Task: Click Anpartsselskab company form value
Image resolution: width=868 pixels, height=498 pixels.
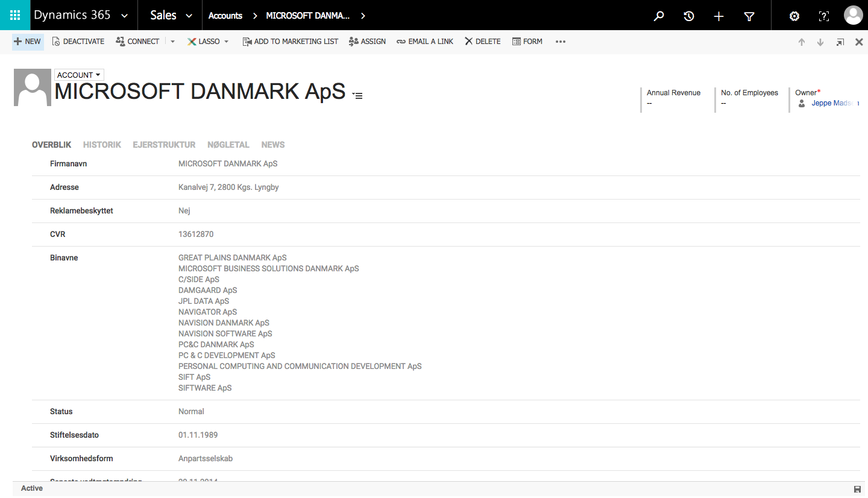Action: point(206,458)
